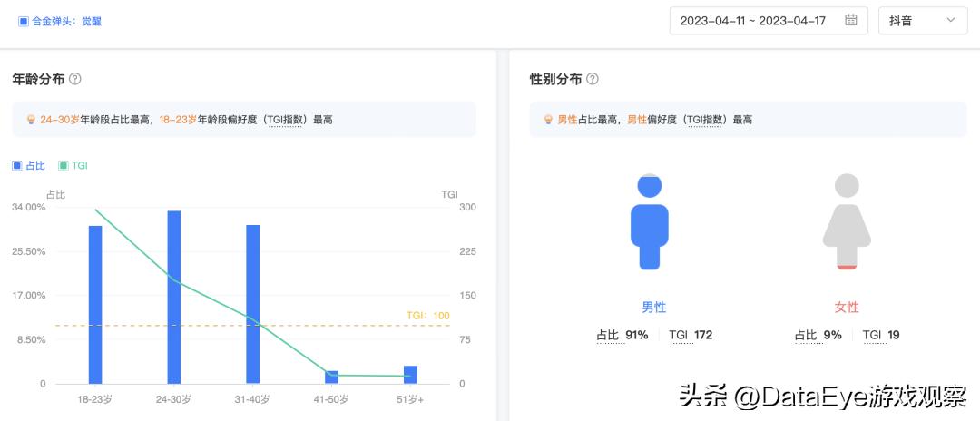Click the 34.00% axis label

point(29,208)
